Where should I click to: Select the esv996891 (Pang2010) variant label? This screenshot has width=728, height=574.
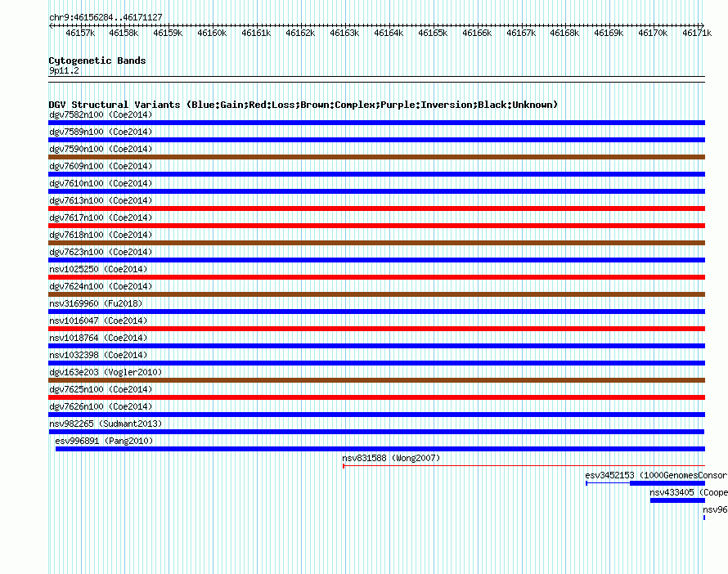tap(104, 441)
